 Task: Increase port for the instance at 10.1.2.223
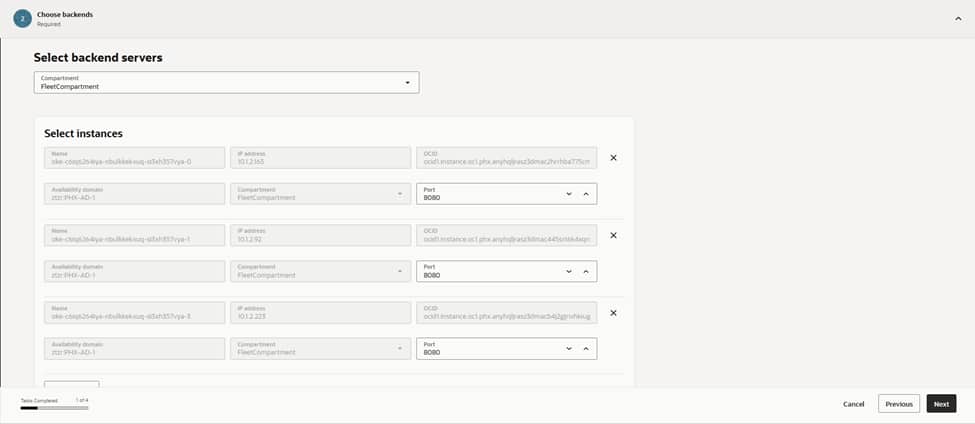click(x=586, y=349)
